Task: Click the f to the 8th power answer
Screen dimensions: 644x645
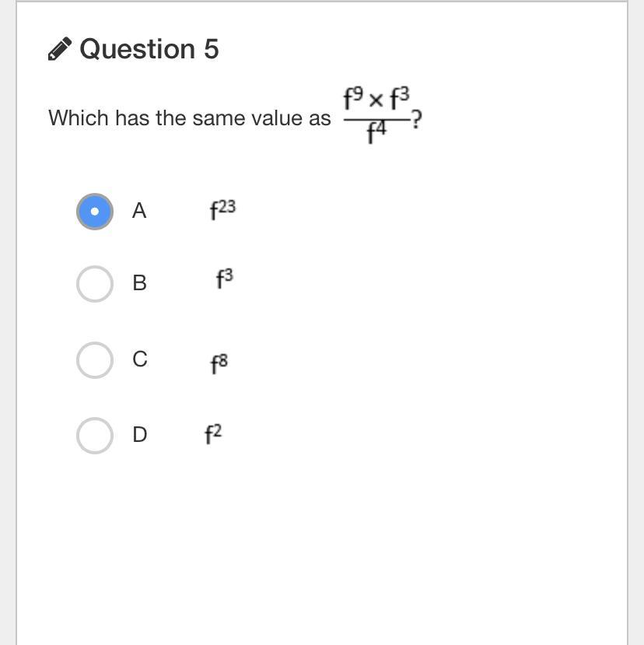Action: tap(219, 363)
